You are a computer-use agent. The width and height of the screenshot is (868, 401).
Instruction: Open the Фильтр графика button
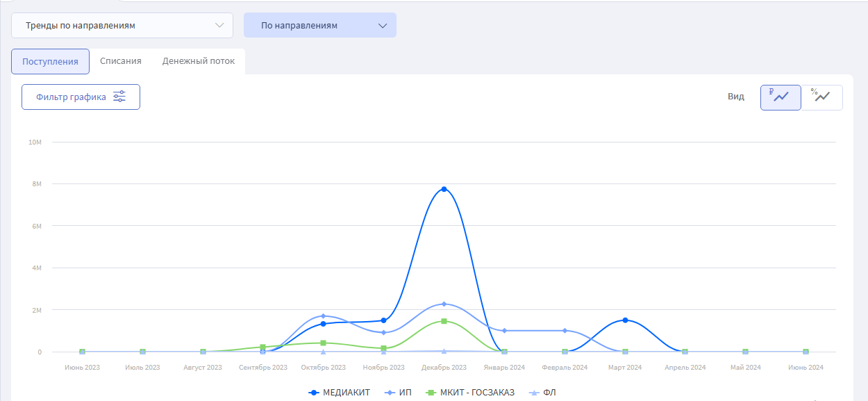(81, 97)
